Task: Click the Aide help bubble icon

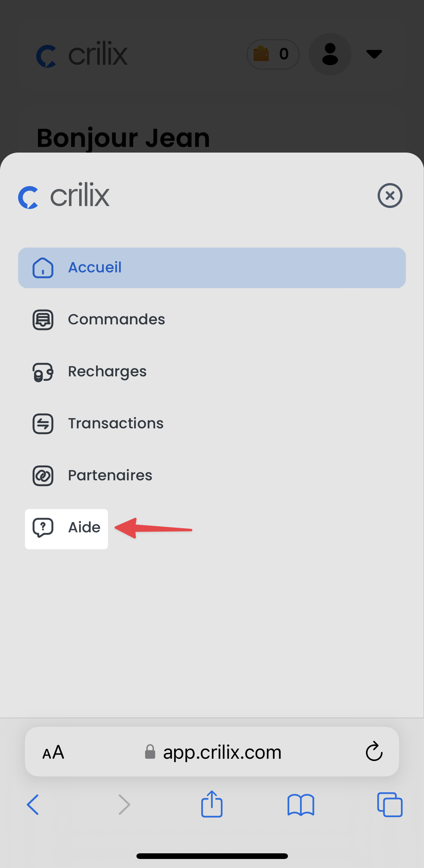Action: tap(43, 527)
